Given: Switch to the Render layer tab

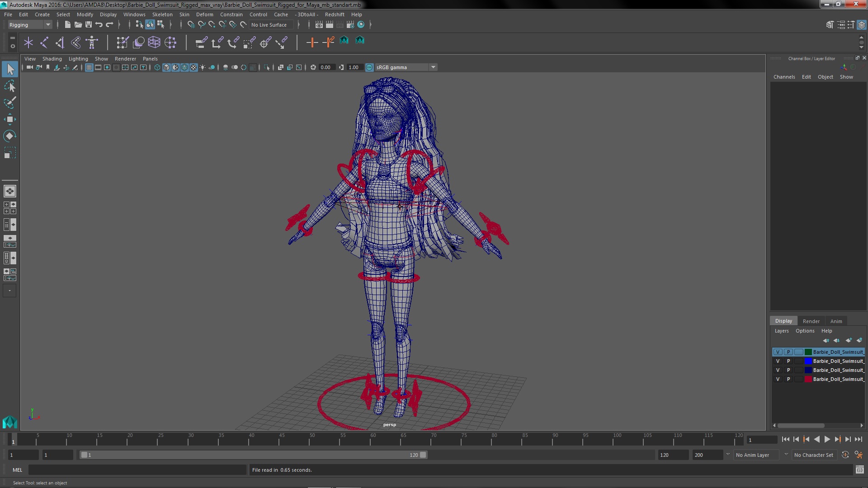Looking at the screenshot, I should 811,321.
